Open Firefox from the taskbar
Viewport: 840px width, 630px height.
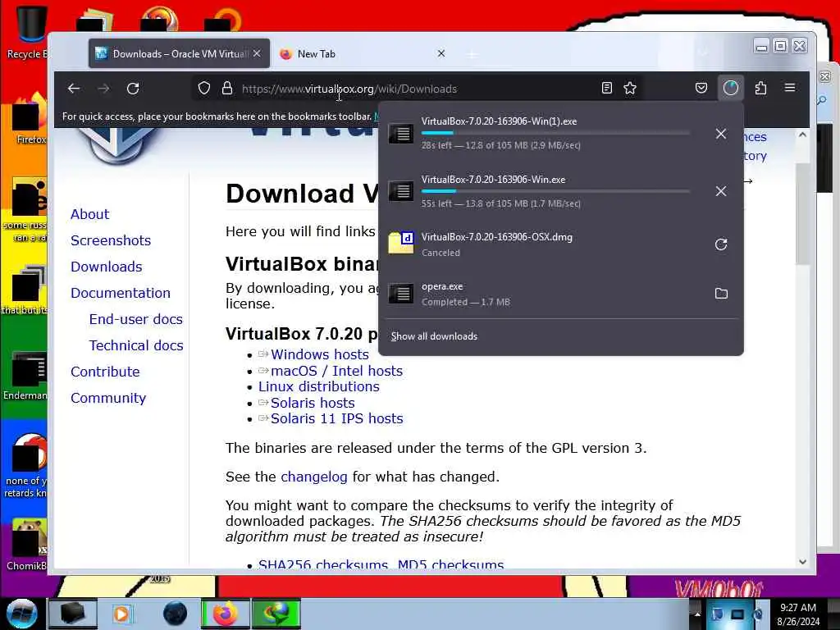(225, 614)
